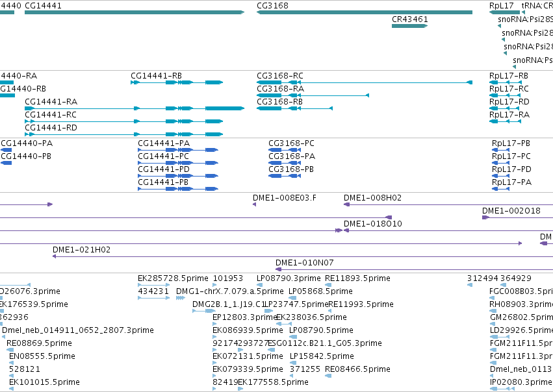The width and height of the screenshot is (553, 392).
Task: Click the EK238036.5prime EST feature
Action: tap(283, 324)
